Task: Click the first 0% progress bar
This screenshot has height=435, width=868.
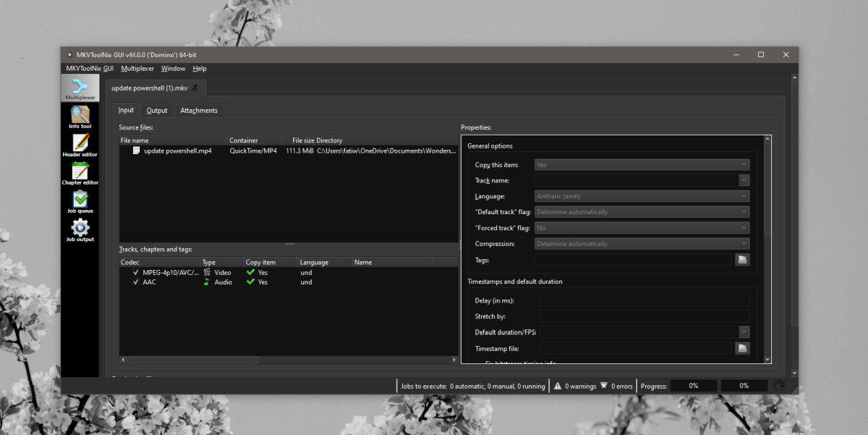Action: click(x=693, y=386)
